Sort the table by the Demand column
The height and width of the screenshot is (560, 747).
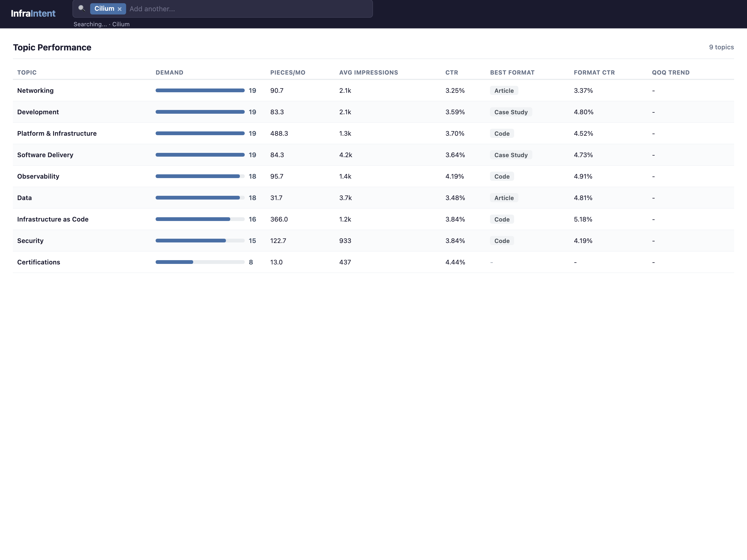point(169,72)
